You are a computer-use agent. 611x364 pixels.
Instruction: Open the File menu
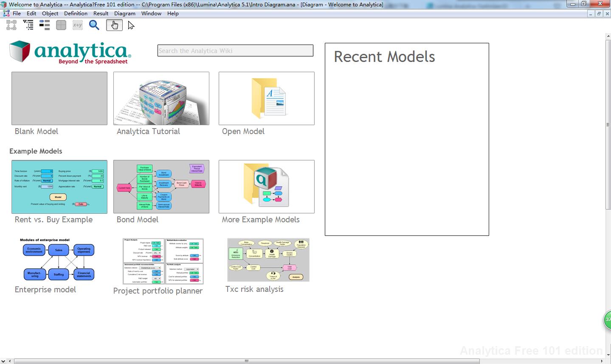pyautogui.click(x=17, y=14)
